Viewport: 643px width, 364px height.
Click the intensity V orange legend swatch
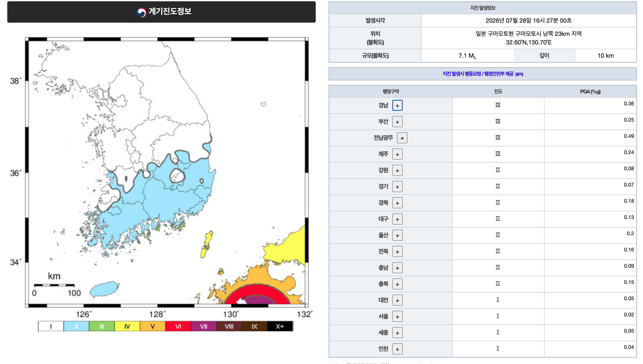[153, 326]
